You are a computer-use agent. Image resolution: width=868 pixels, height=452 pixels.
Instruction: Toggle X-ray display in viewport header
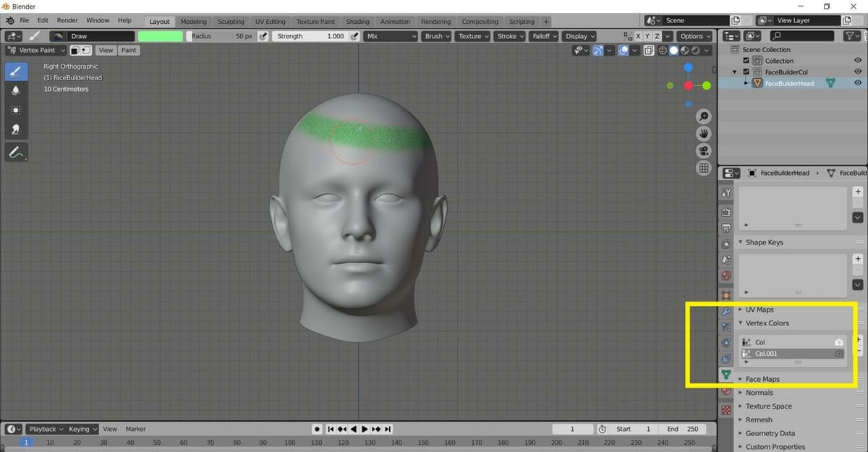[649, 50]
